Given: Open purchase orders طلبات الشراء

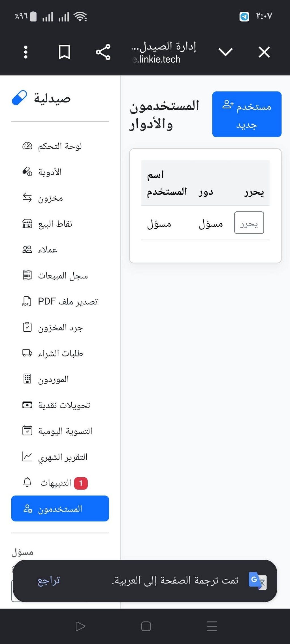Looking at the screenshot, I should [x=60, y=353].
